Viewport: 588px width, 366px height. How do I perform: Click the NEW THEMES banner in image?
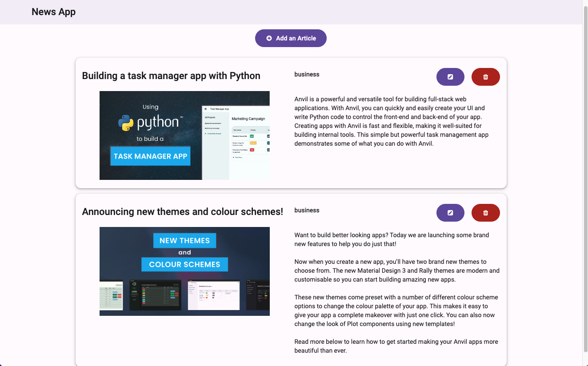pos(184,241)
